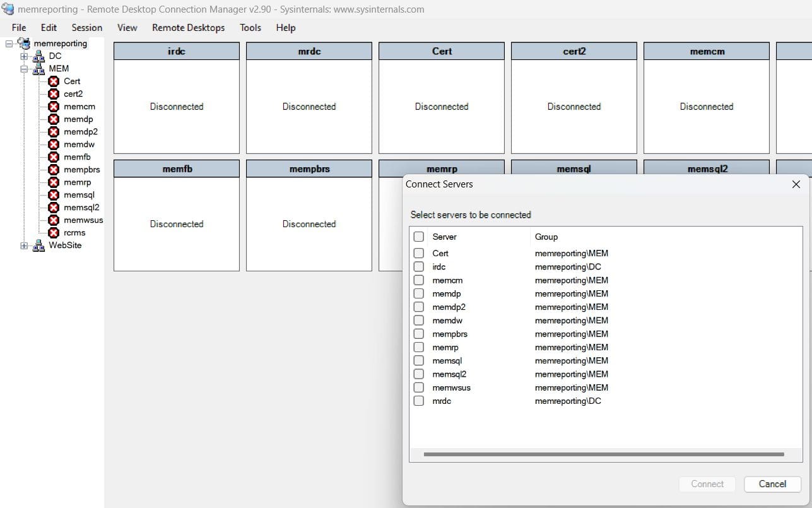Image resolution: width=812 pixels, height=508 pixels.
Task: Click the disconnected icon beside cert2
Action: click(x=54, y=94)
